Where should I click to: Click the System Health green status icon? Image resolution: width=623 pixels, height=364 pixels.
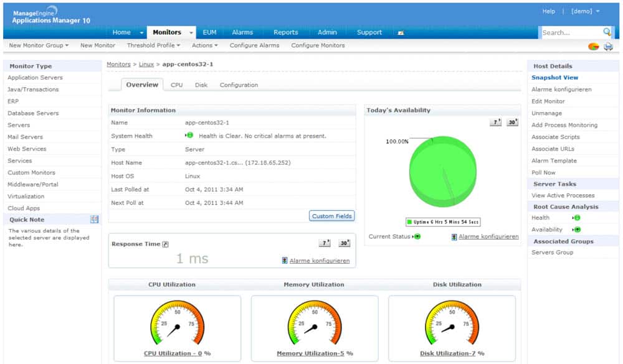tap(189, 136)
